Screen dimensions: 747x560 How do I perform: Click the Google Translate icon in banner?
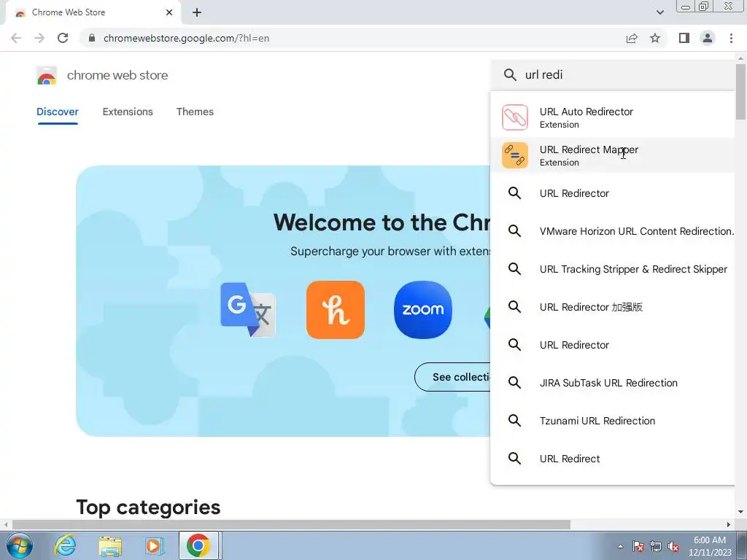248,309
